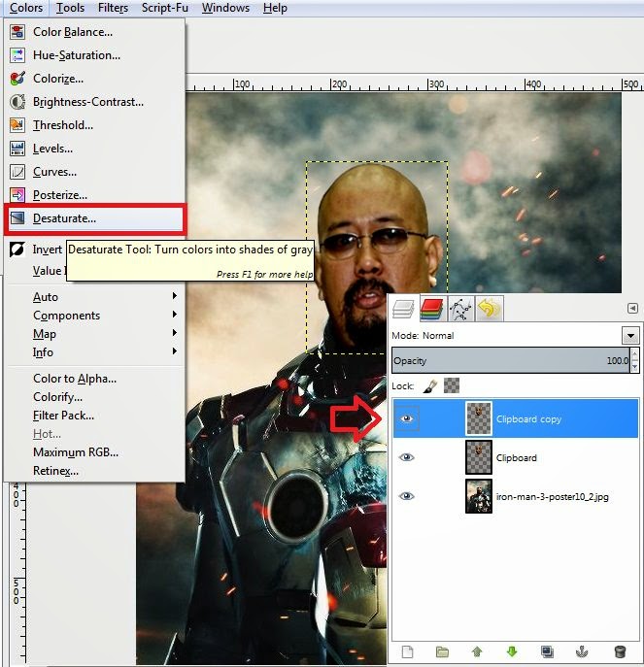
Task: Open the Colors menu
Action: point(26,8)
